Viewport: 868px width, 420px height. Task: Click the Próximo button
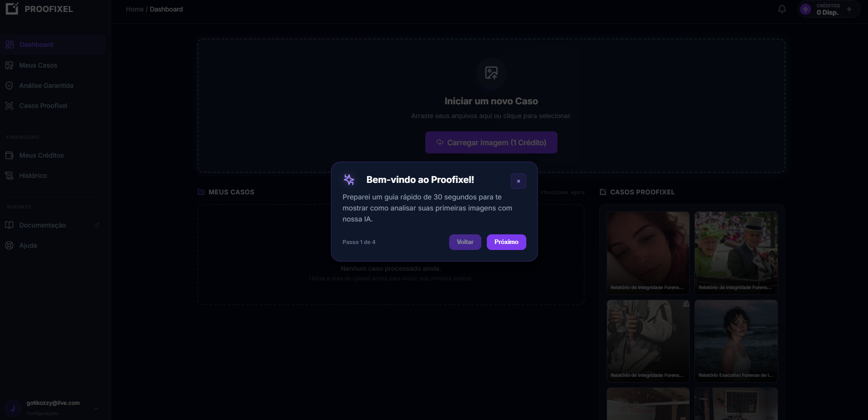[x=507, y=242]
